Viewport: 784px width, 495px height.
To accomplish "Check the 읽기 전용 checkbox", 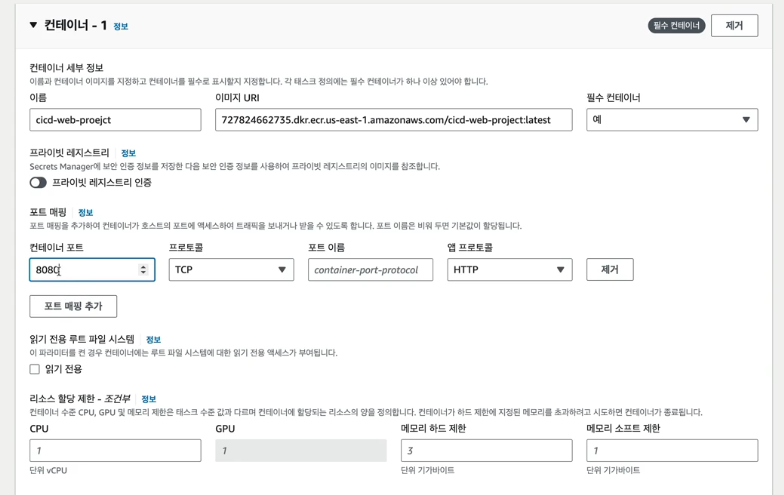I will (x=34, y=369).
